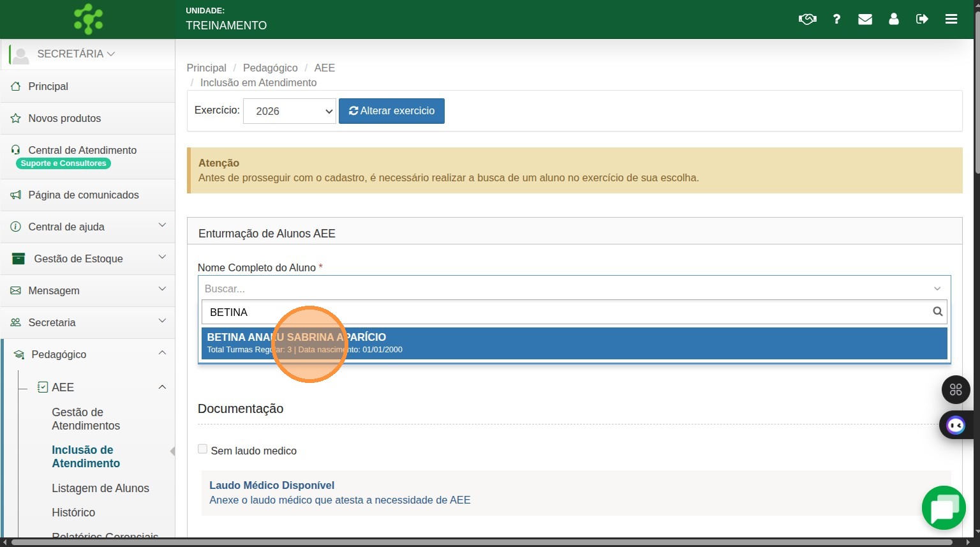
Task: Click the Central de Atendimento menu label
Action: coord(82,150)
